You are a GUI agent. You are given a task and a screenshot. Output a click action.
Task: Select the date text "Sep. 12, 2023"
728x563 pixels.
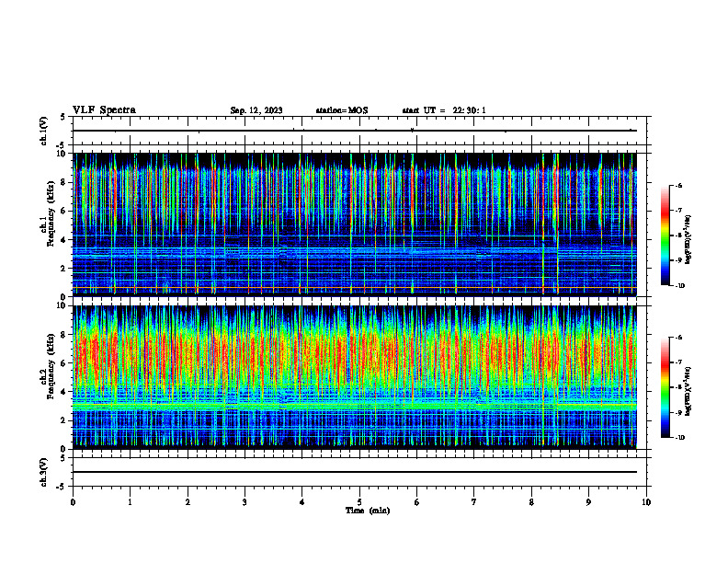point(256,110)
